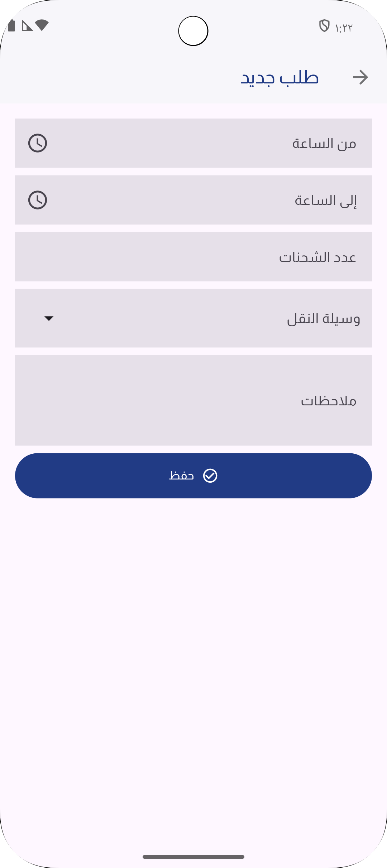Open the وسيلة النقل transport selector

[x=193, y=318]
